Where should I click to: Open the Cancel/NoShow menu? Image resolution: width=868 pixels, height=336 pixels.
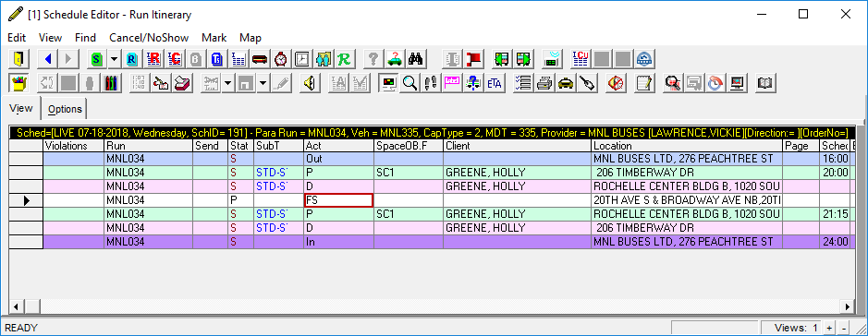click(149, 38)
